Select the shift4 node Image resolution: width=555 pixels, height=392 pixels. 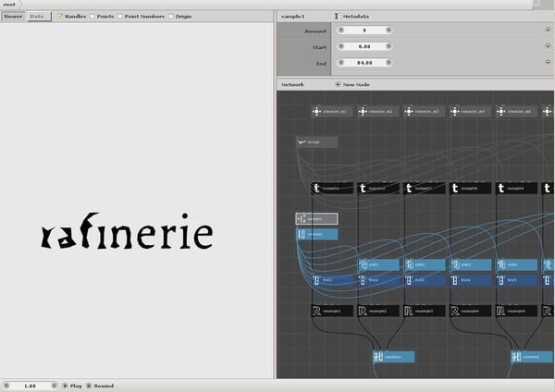coord(516,264)
